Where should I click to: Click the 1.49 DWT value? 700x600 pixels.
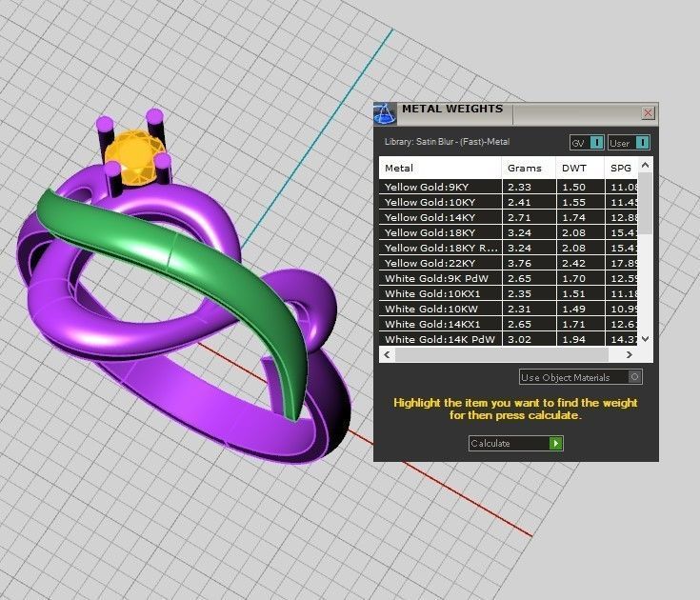[x=573, y=309]
